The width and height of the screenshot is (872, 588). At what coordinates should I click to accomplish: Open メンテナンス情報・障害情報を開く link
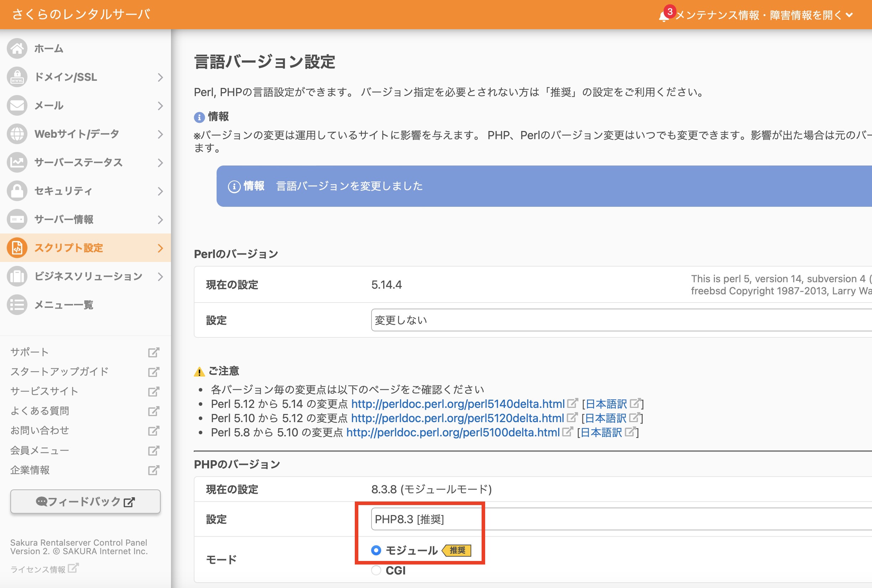pyautogui.click(x=764, y=15)
